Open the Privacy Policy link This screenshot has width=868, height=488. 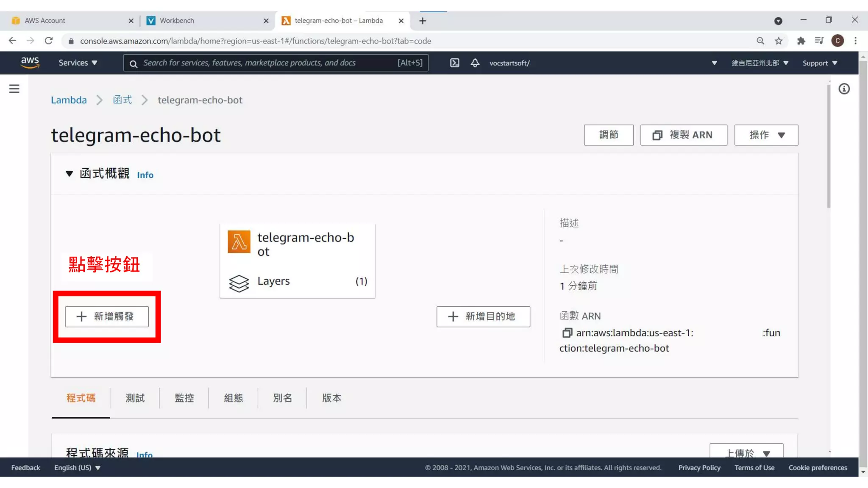[699, 468]
